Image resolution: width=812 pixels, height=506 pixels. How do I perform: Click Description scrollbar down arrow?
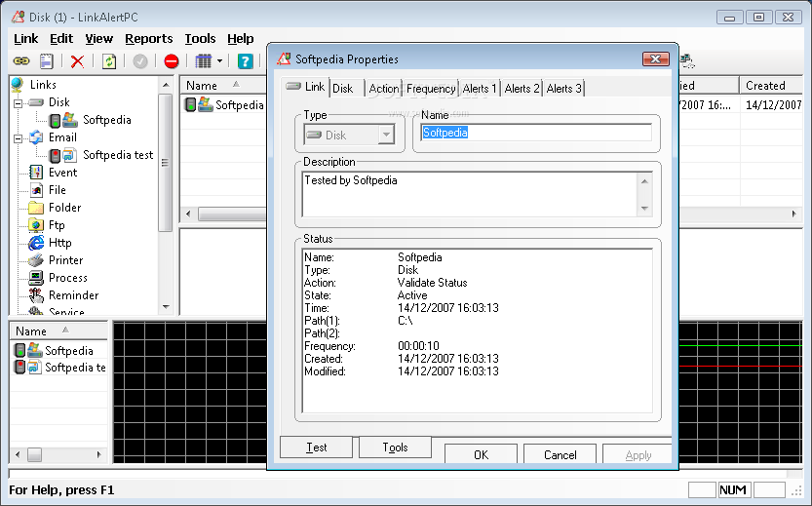coord(644,209)
